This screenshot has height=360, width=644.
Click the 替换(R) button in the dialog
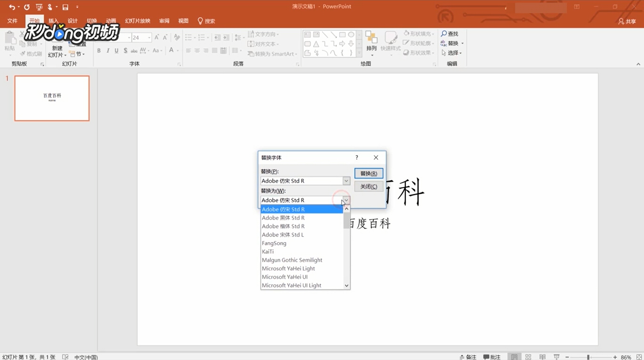[368, 173]
